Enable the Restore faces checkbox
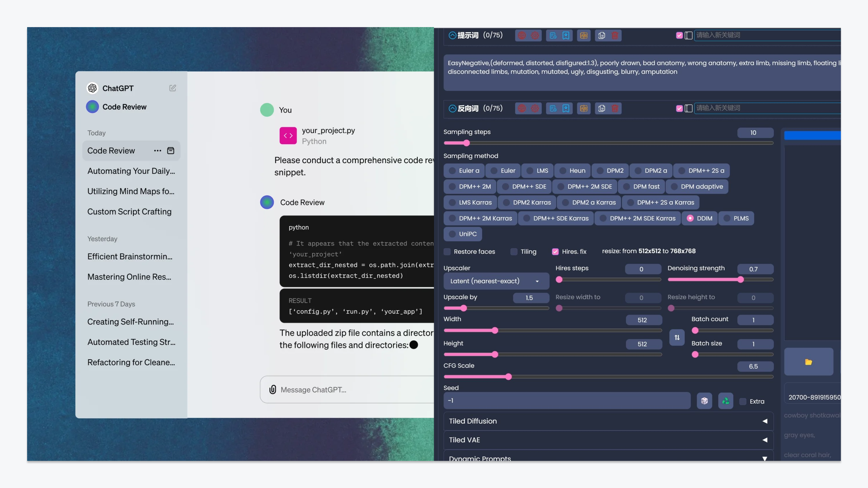Screen dimensions: 868x488 pyautogui.click(x=447, y=252)
